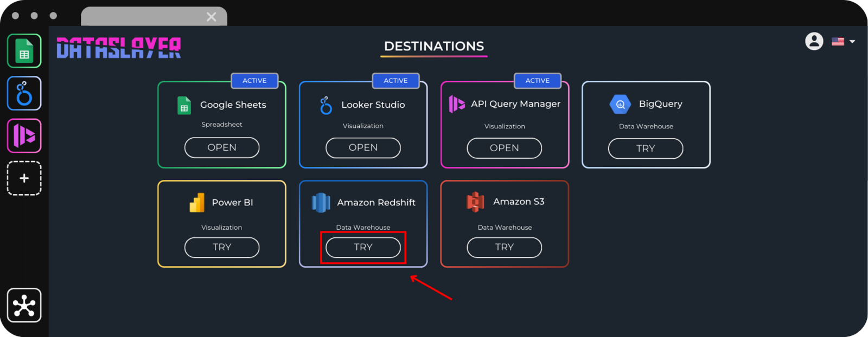This screenshot has width=868, height=337.
Task: Select the Destinations heading tab
Action: point(434,47)
